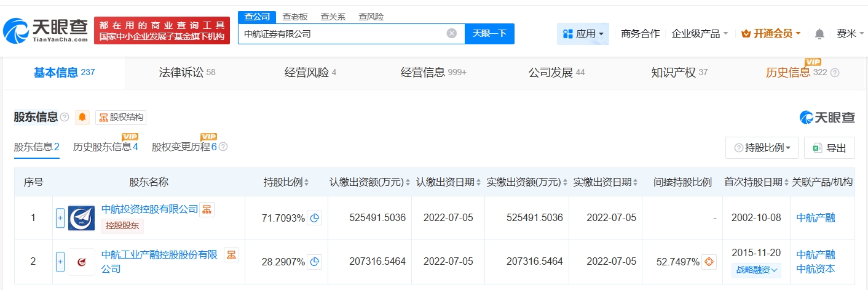This screenshot has width=868, height=290.
Task: Click equity structure icon next to 中航投资控股有限公司
Action: click(207, 209)
